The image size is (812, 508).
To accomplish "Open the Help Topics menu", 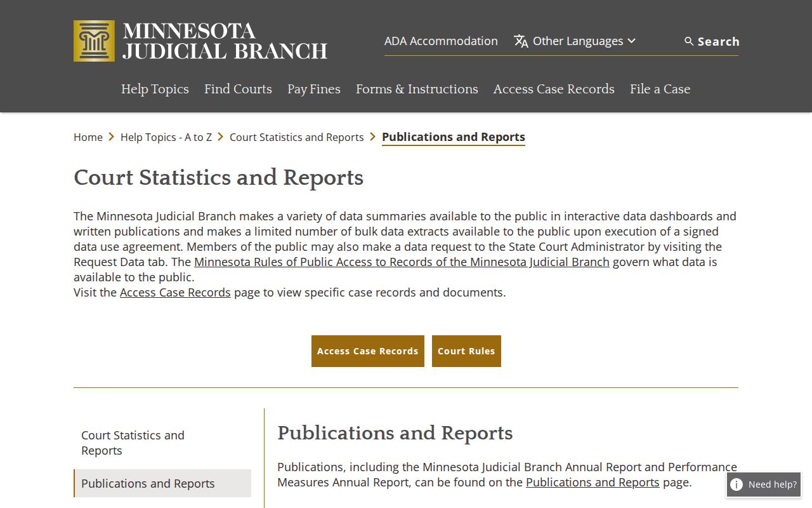I will [155, 89].
